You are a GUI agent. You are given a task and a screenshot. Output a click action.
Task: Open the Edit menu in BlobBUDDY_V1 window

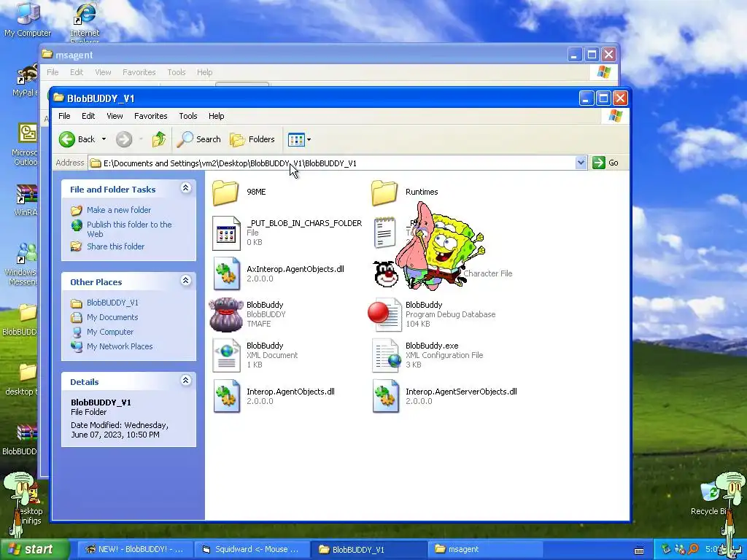[88, 116]
